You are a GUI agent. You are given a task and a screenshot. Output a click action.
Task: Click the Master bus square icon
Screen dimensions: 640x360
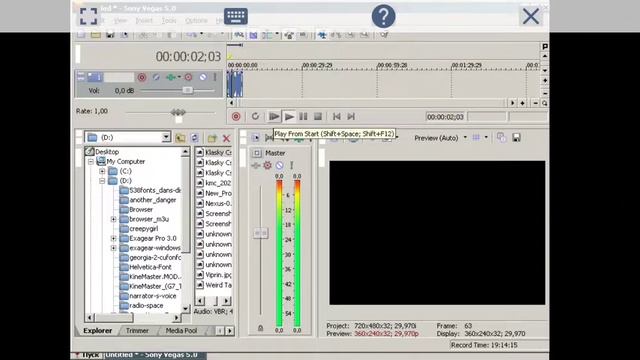click(x=257, y=153)
